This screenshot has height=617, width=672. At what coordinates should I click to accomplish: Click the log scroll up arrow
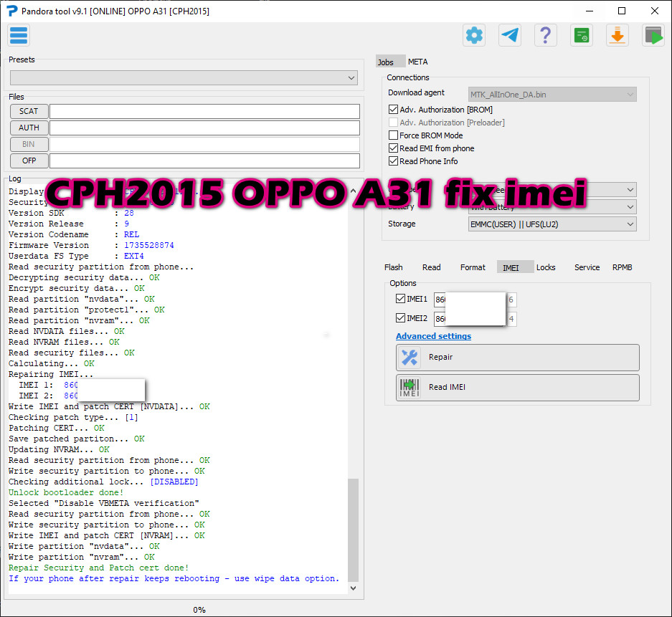tap(353, 190)
